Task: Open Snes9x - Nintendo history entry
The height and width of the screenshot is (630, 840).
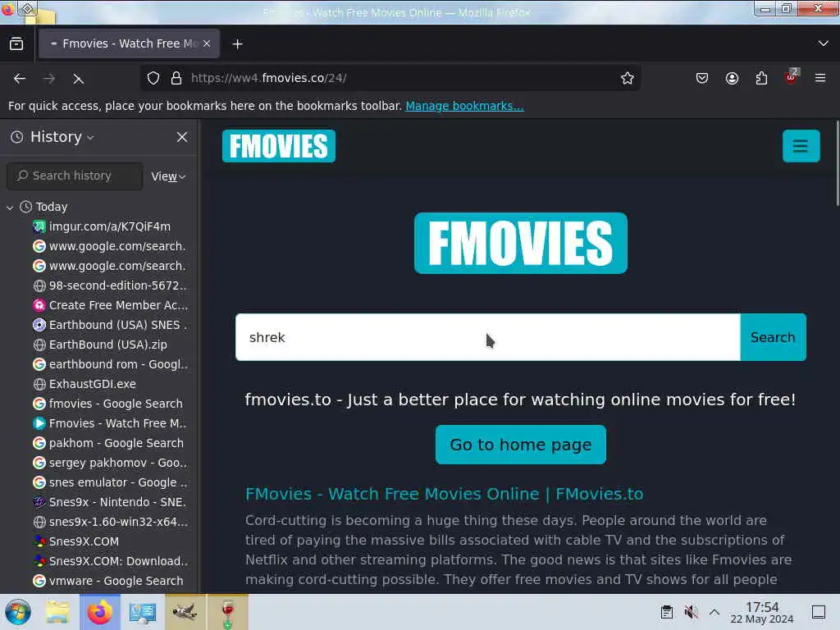Action: coord(109,502)
